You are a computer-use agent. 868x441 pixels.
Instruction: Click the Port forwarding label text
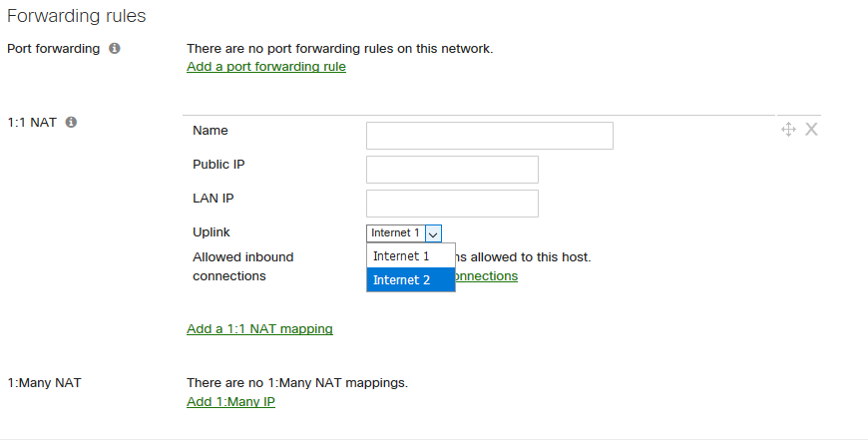tap(53, 49)
